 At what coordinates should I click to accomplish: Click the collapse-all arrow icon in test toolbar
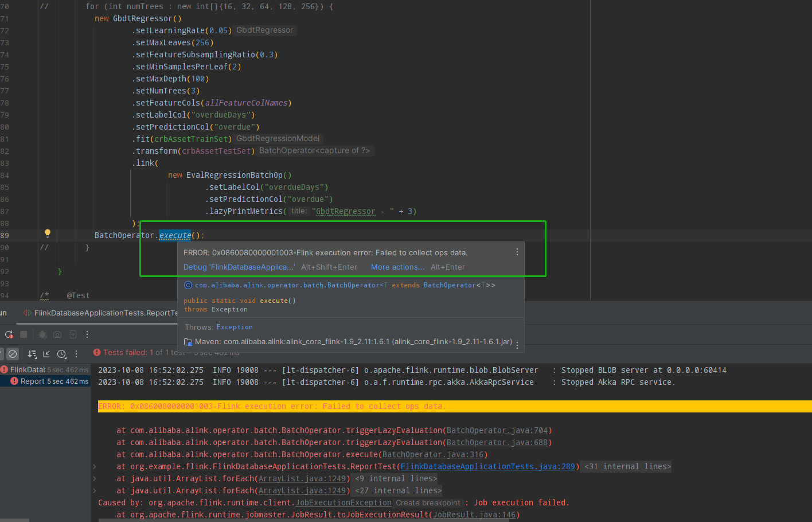pyautogui.click(x=46, y=354)
